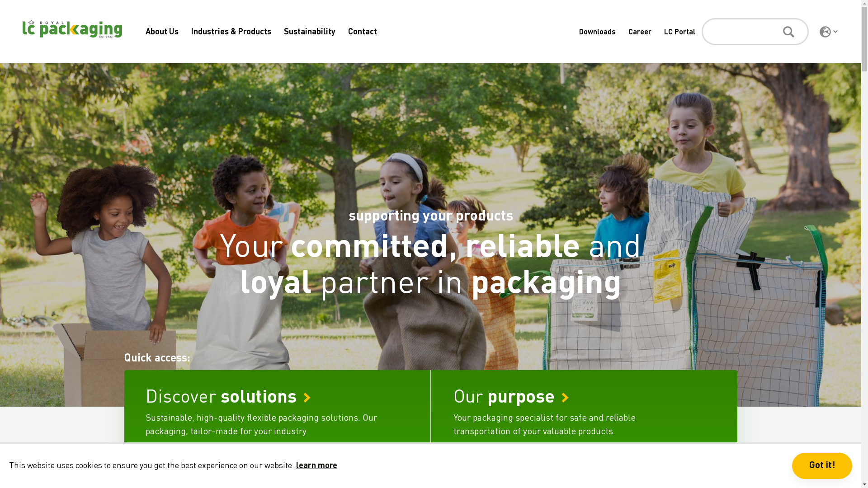The image size is (868, 488).
Task: Open the Our purpose card
Action: pos(584,407)
